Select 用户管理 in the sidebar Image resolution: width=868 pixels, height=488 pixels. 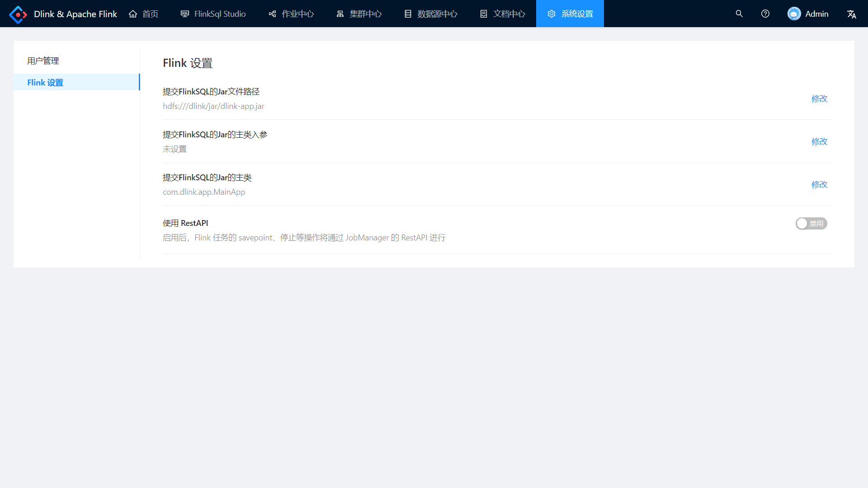(x=43, y=61)
